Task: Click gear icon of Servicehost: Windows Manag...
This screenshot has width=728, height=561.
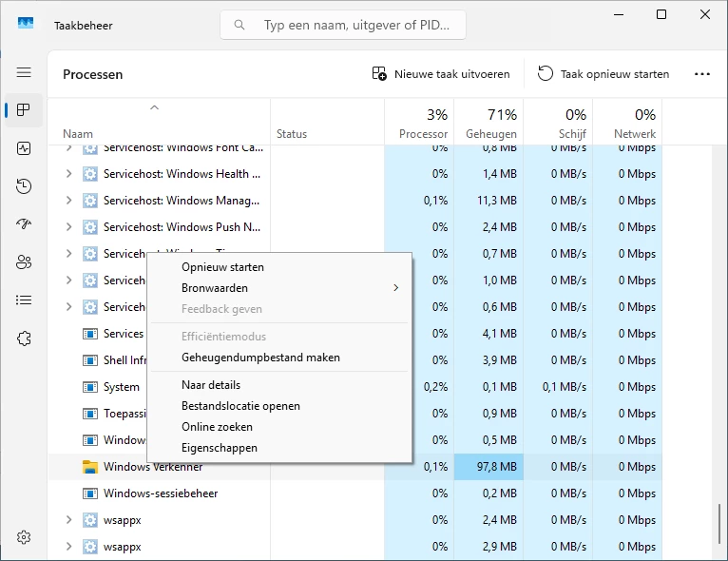Action: (x=90, y=201)
